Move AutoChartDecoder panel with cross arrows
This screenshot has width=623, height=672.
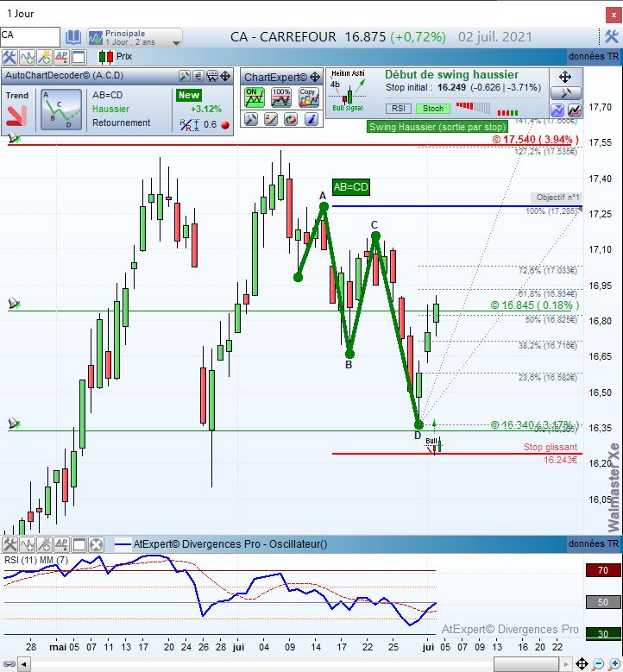[225, 76]
